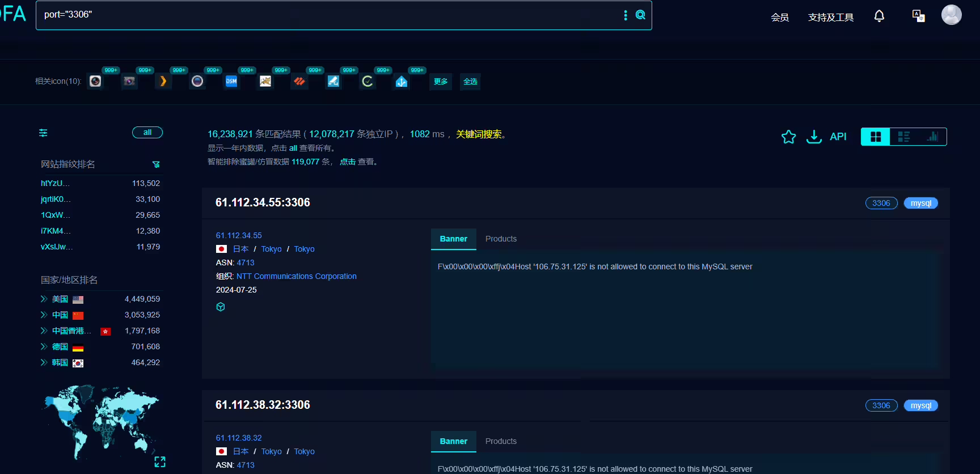980x474 pixels.
Task: Click the language translation icon
Action: (x=918, y=16)
